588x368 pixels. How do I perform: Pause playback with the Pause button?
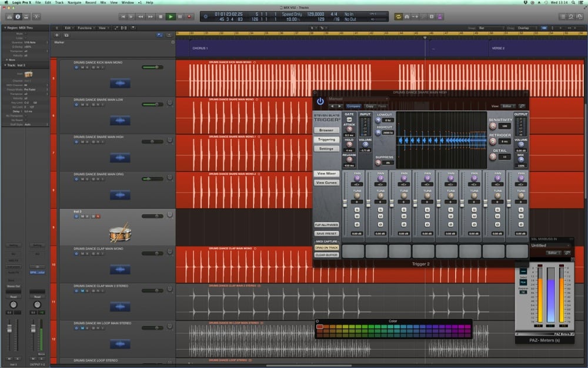pos(180,16)
